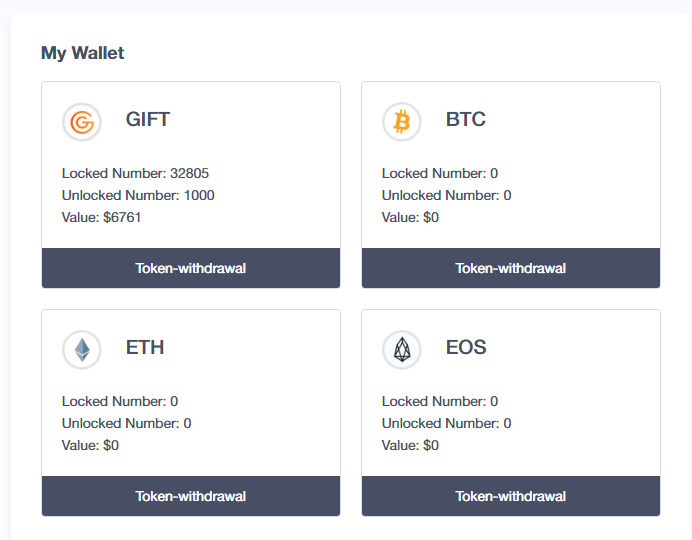The width and height of the screenshot is (692, 540).
Task: Click the My Wallet section title
Action: pyautogui.click(x=83, y=53)
